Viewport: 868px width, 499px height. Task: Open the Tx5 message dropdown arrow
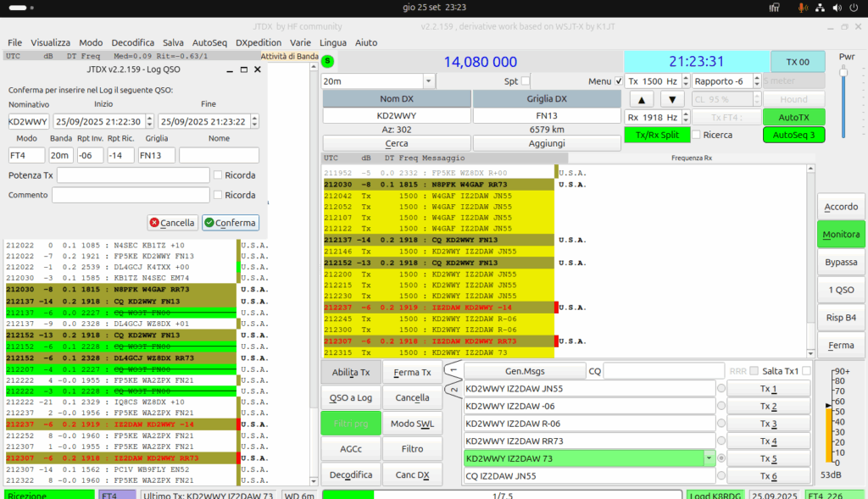point(709,458)
